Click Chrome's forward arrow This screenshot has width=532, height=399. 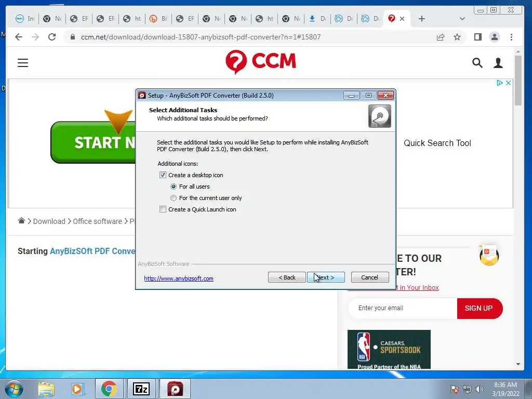35,37
